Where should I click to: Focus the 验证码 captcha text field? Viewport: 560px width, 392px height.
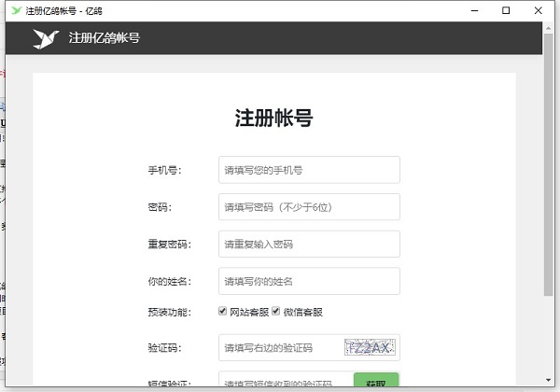click(x=280, y=348)
